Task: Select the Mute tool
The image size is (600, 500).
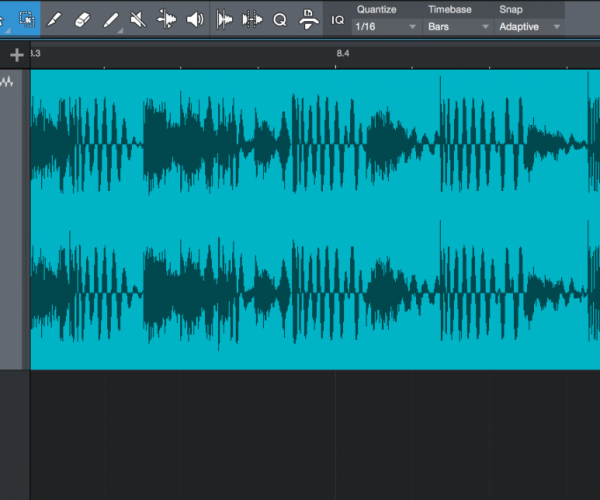Action: pos(138,19)
